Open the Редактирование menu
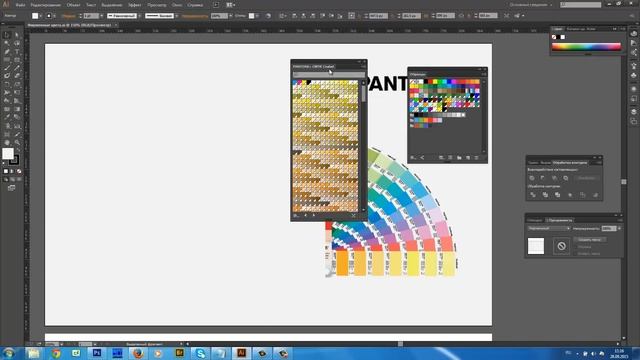The image size is (640, 360). [x=45, y=5]
